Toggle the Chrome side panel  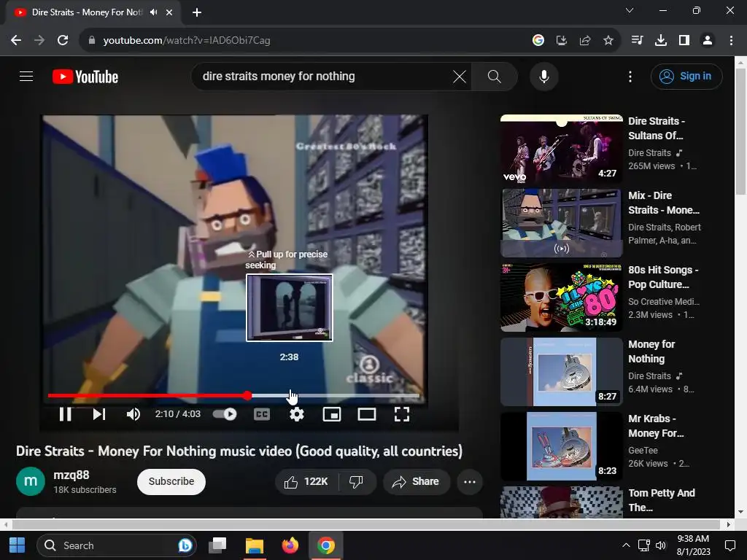point(684,41)
